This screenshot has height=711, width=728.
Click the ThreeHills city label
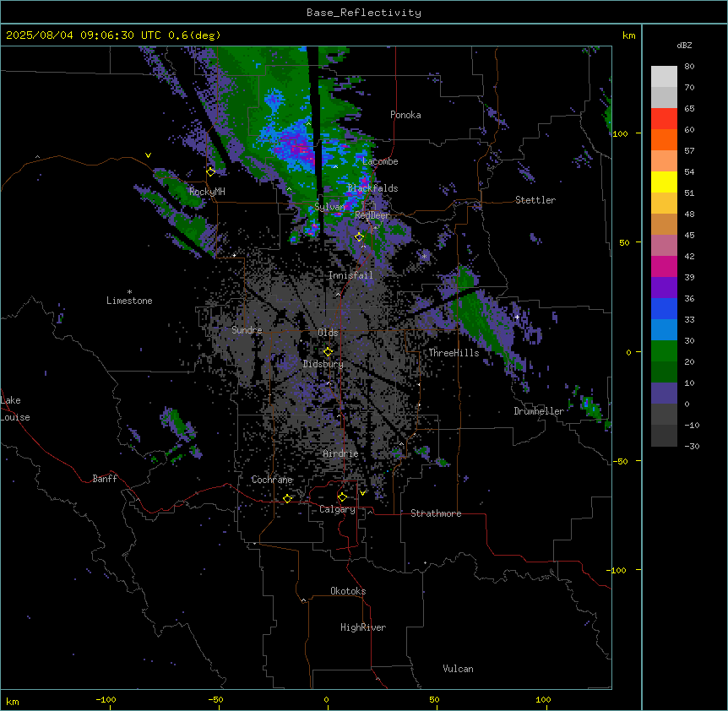(x=454, y=353)
